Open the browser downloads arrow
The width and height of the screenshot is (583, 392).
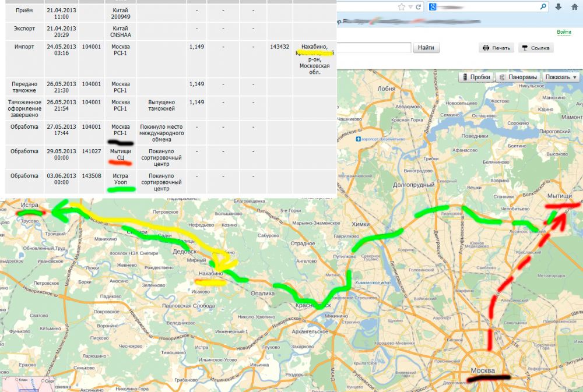pyautogui.click(x=558, y=6)
